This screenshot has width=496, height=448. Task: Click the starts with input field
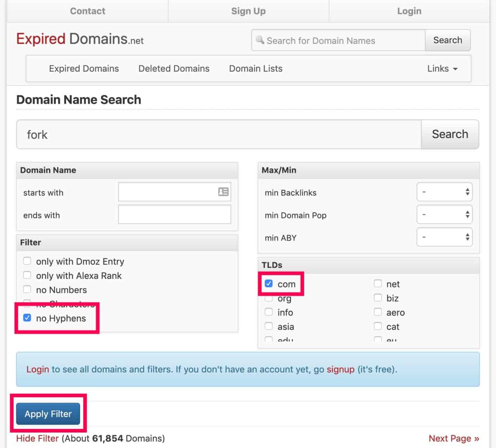175,192
